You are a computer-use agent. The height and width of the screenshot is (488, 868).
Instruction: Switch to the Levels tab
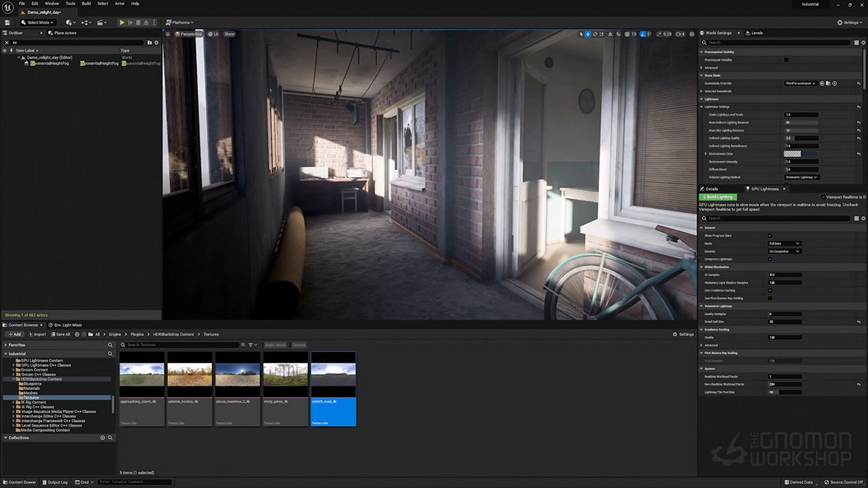click(x=755, y=33)
